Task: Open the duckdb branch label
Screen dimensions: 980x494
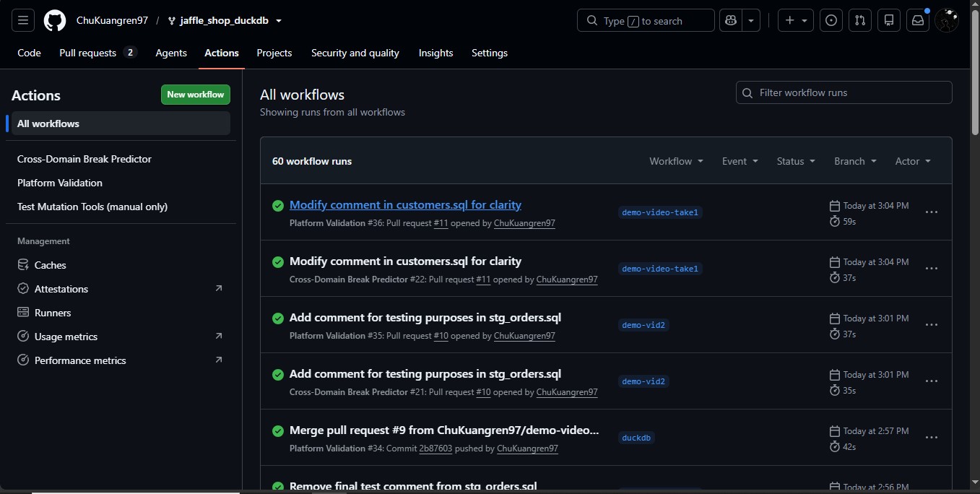Action: tap(637, 438)
